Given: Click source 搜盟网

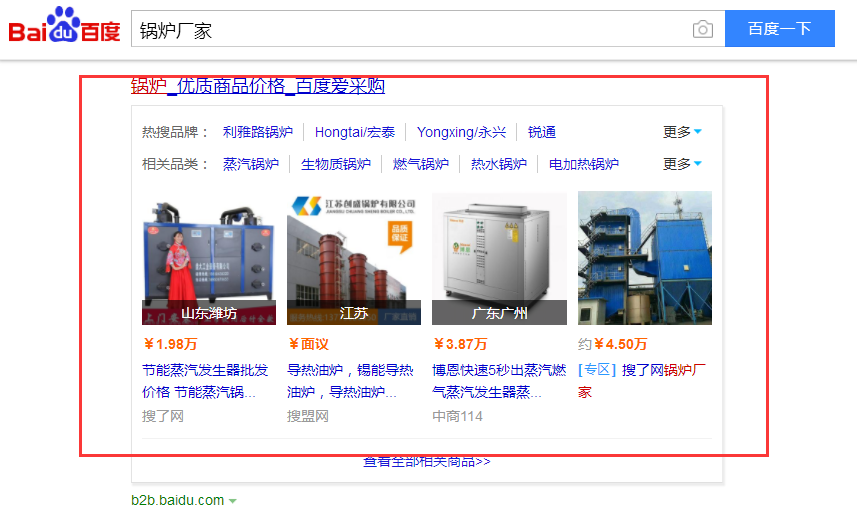Looking at the screenshot, I should coord(308,416).
